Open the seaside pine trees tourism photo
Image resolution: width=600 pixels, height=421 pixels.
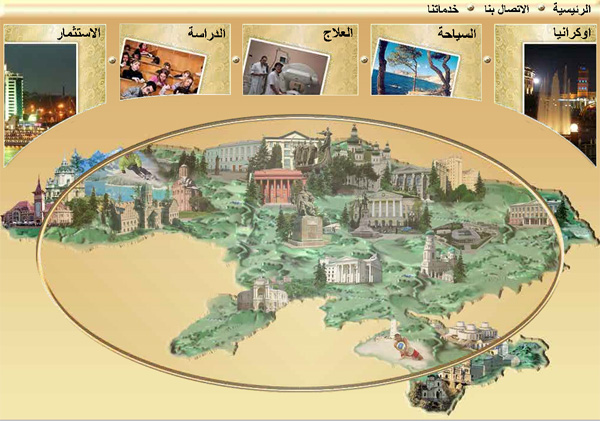click(x=415, y=67)
